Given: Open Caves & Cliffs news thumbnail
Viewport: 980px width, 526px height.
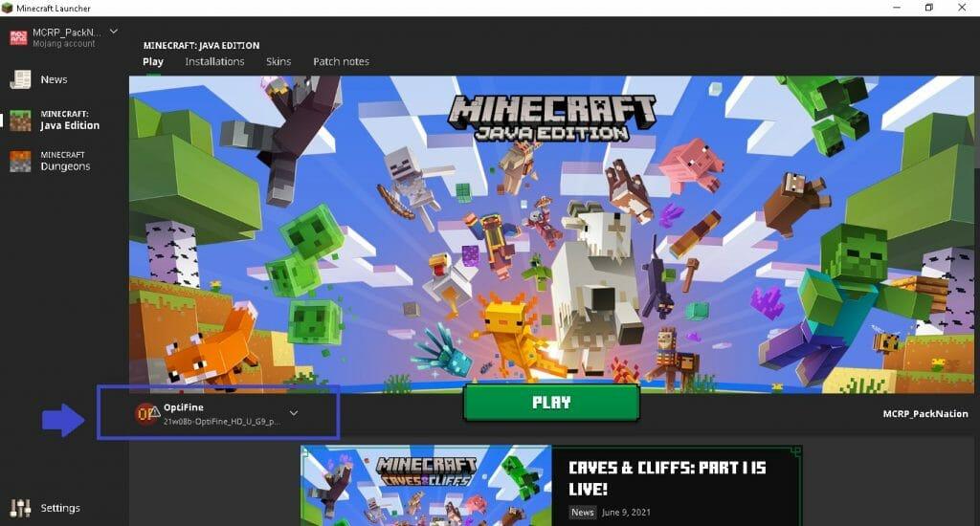Looking at the screenshot, I should point(426,486).
